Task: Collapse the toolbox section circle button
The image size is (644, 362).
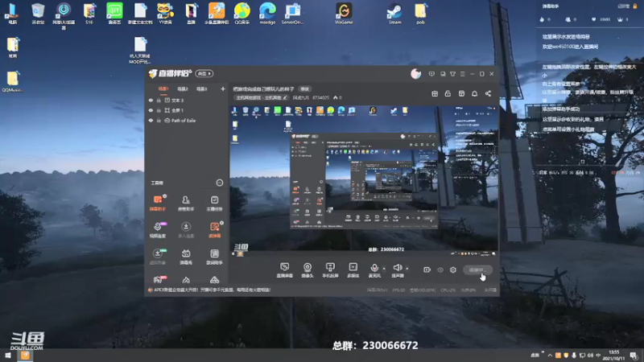Action: tap(219, 183)
